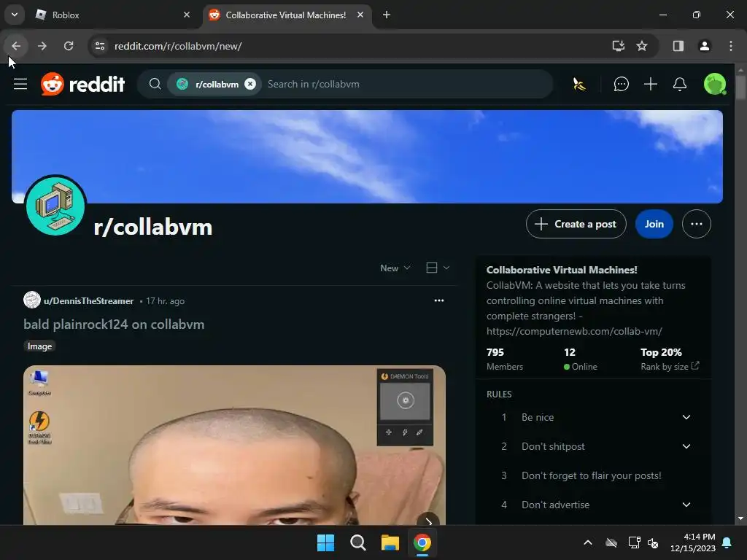Open post bald plainrock124 on collabvm
Screen dimensions: 747x560
coord(114,324)
